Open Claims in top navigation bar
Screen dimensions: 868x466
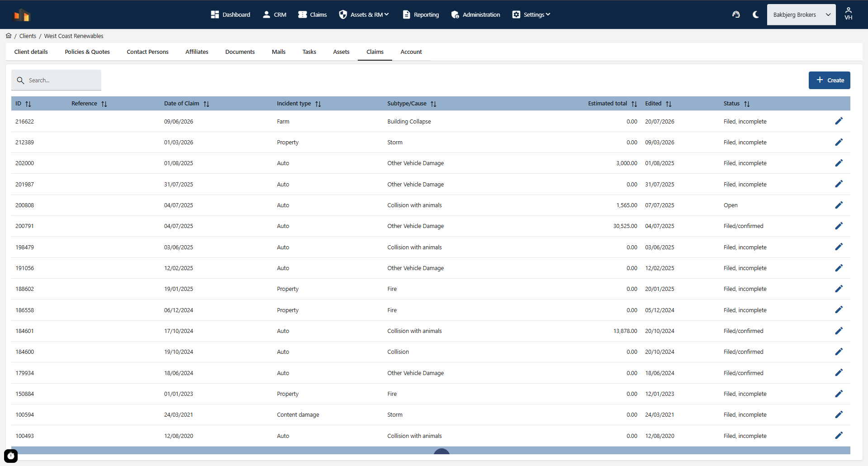click(312, 14)
